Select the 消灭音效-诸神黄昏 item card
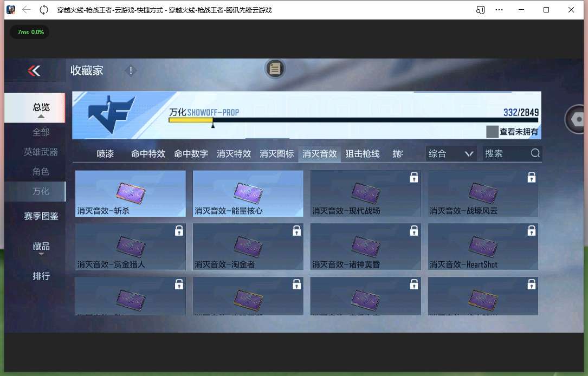 (x=365, y=247)
